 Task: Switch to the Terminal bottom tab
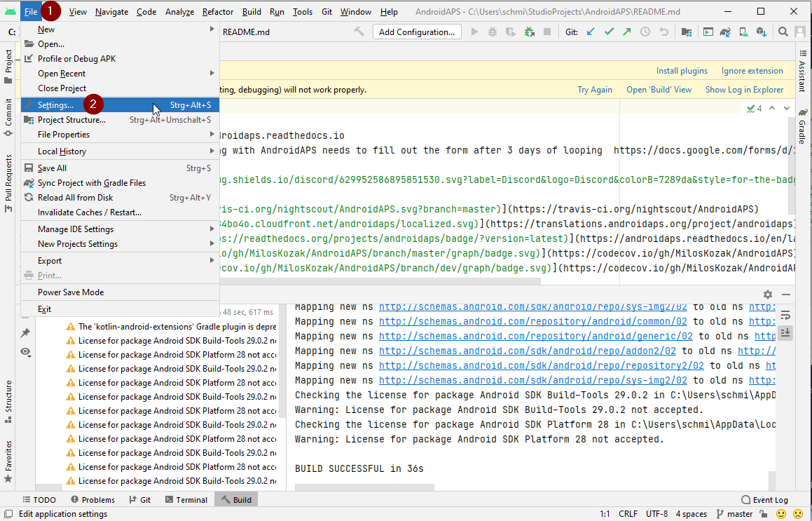pos(186,500)
